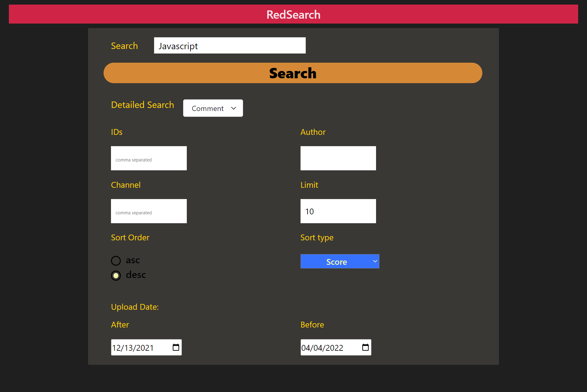Click the After date field 12/13/2021
Screen dimensions: 587x392
point(138,348)
